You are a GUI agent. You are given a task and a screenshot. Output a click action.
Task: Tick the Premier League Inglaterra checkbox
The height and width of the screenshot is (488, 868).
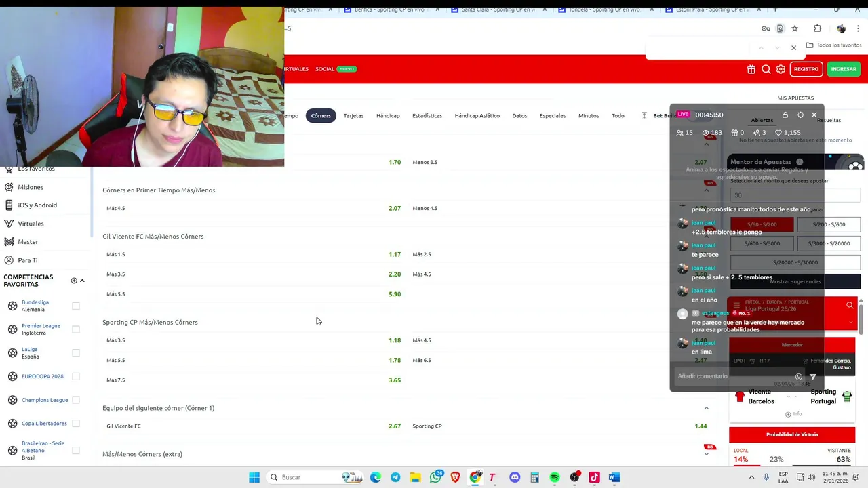click(76, 329)
